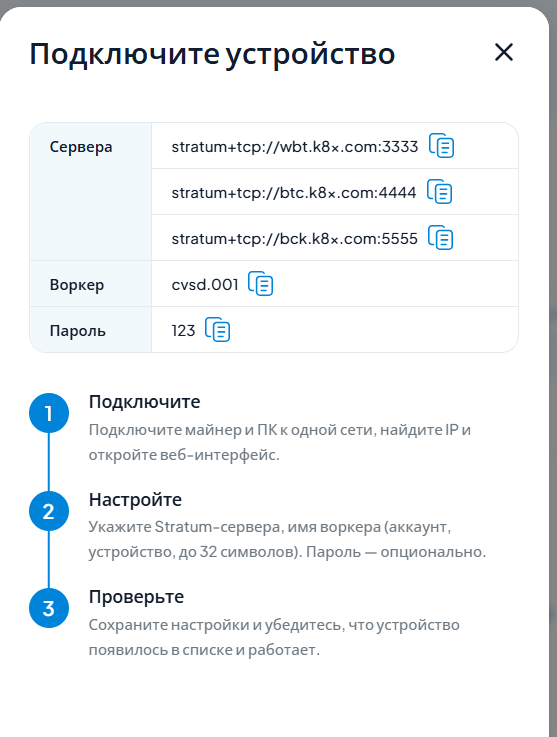This screenshot has height=737, width=557.
Task: Copy the bck.k8x.com:5555 server address
Action: 440,238
